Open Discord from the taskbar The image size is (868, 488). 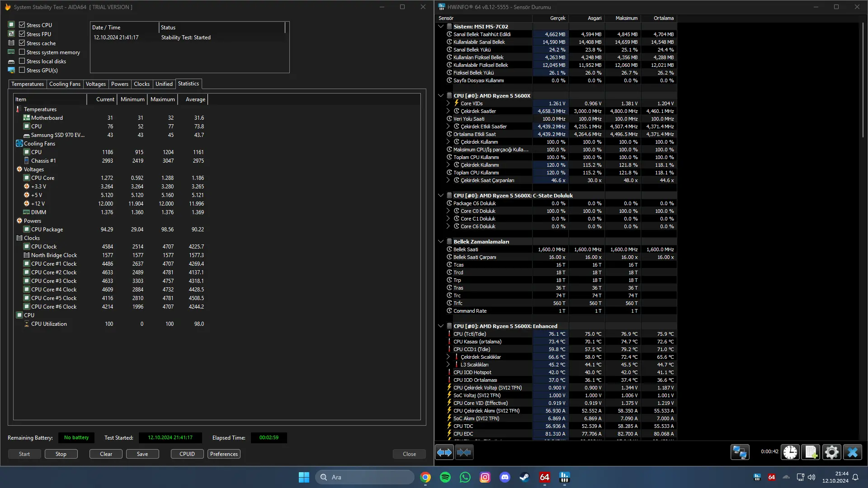click(505, 477)
